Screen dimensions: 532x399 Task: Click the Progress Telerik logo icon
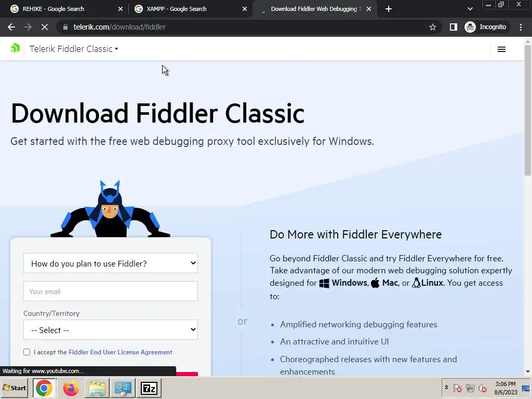(x=15, y=48)
